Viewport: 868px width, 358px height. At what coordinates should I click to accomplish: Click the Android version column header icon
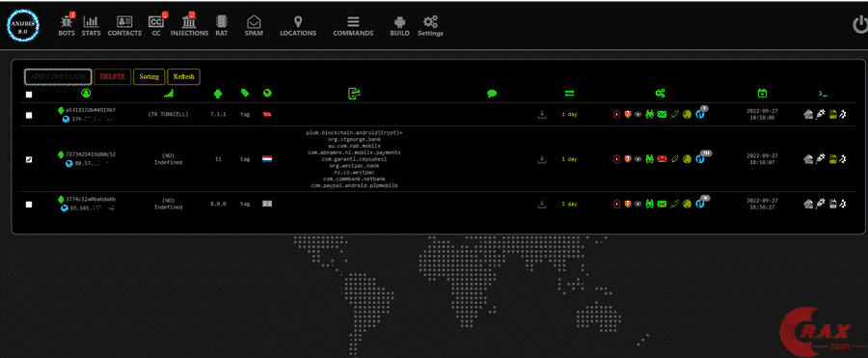tap(218, 94)
